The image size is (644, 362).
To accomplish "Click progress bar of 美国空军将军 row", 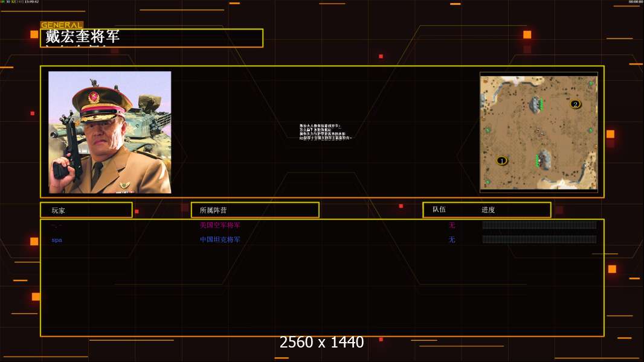I will pos(539,224).
